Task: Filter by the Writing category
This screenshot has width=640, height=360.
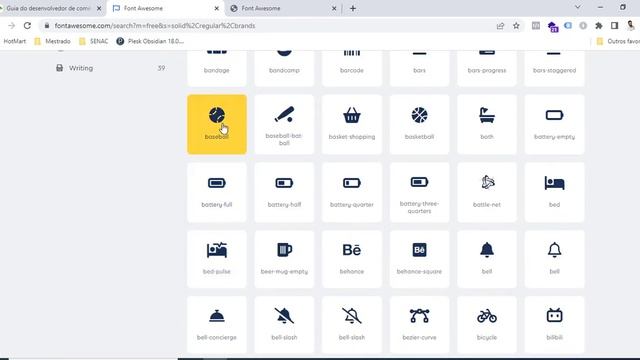Action: (x=110, y=68)
